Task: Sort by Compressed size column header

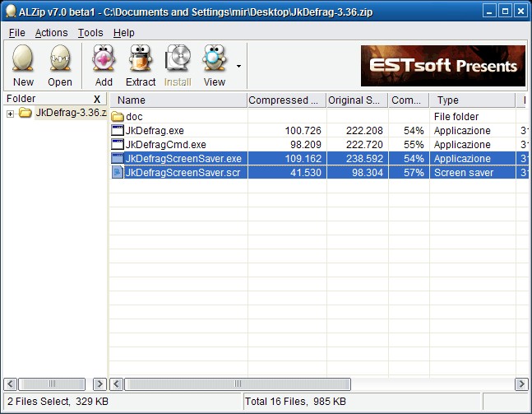Action: pos(287,100)
